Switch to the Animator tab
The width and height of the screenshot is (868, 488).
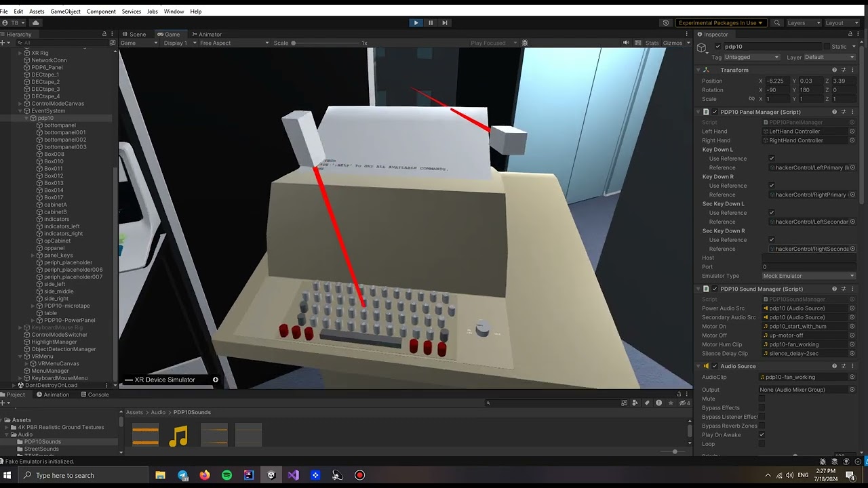click(x=207, y=34)
